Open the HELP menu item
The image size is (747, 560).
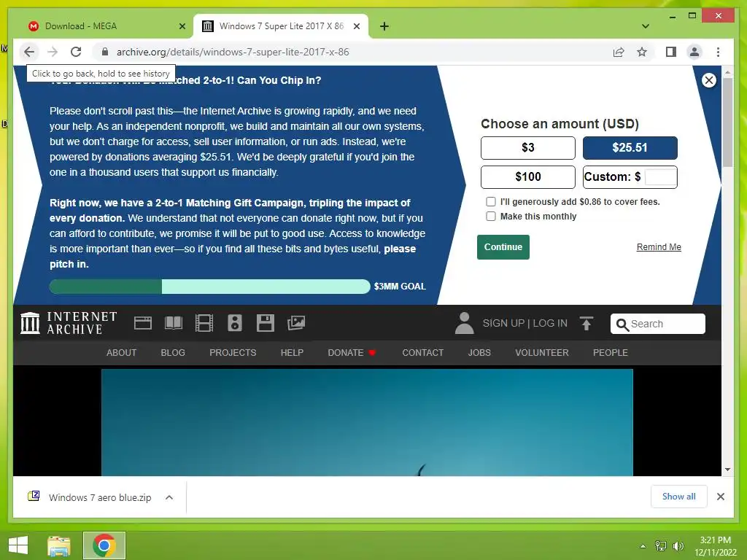[x=292, y=353]
